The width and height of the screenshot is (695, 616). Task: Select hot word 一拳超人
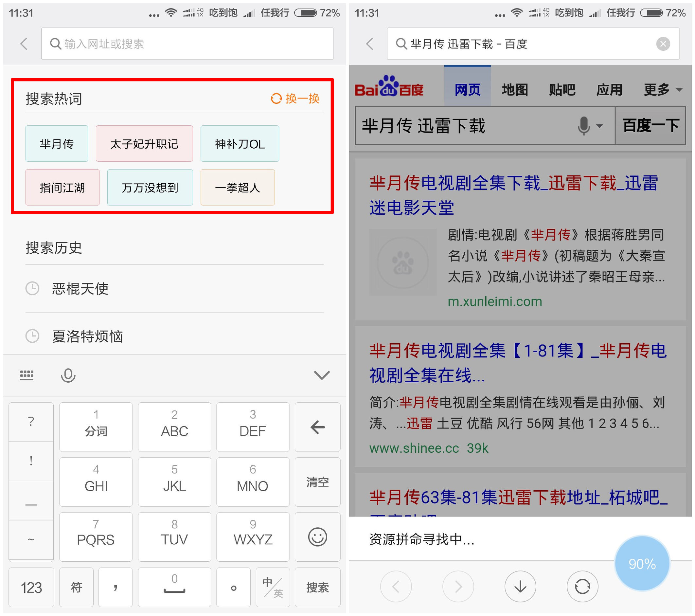238,188
